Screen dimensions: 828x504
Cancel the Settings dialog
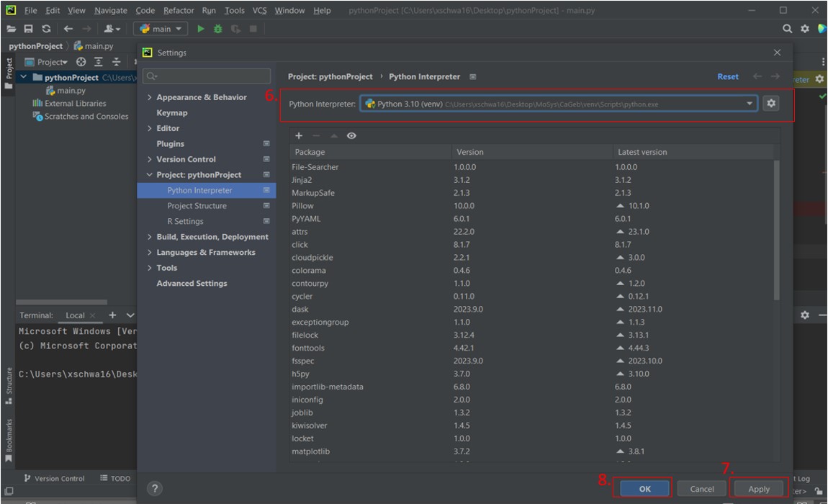click(701, 489)
